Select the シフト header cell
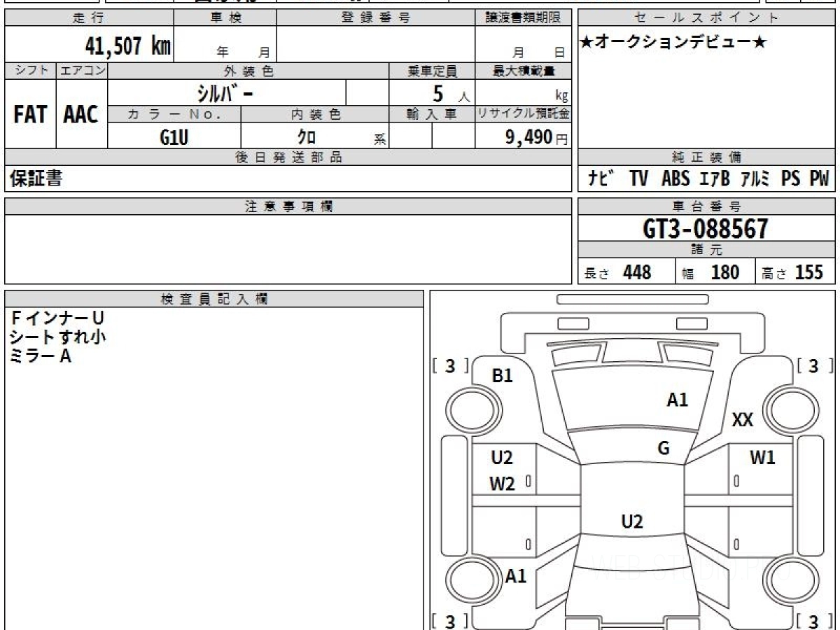Image resolution: width=840 pixels, height=630 pixels. click(31, 71)
